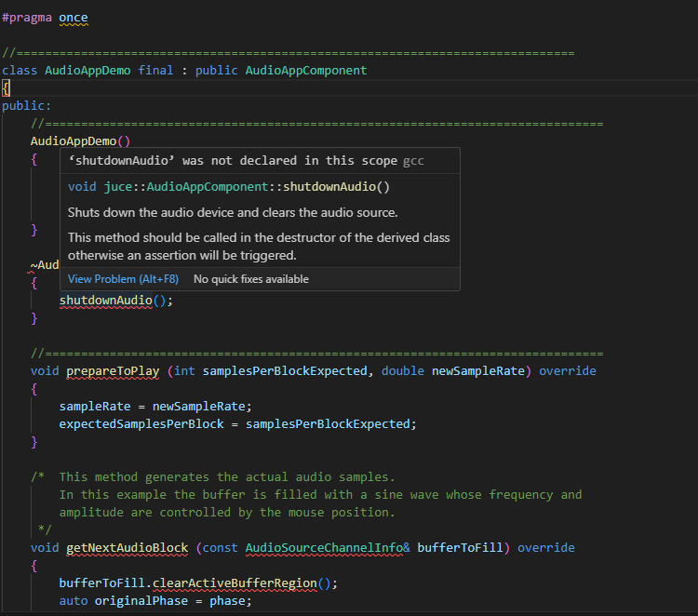Click the AudioAppComponent base class name

[306, 71]
